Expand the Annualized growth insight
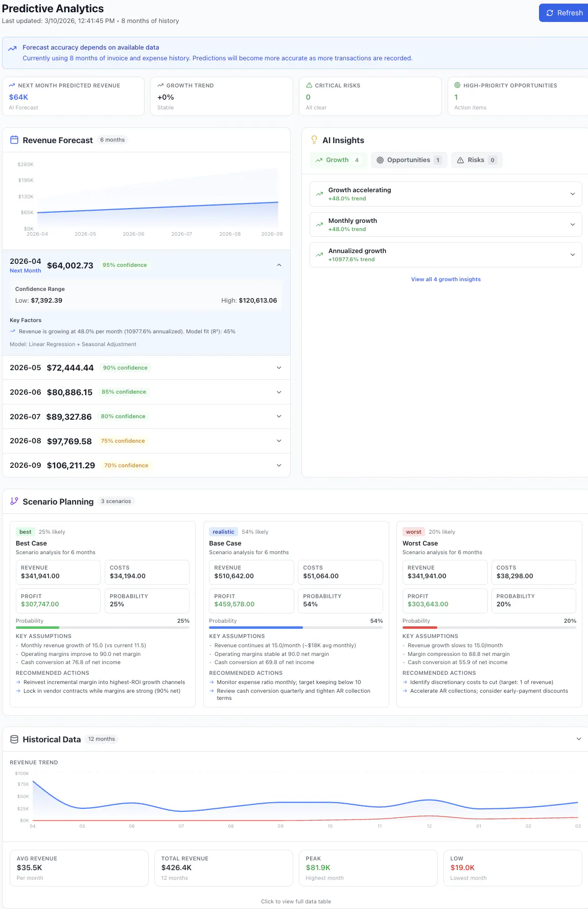 pos(573,255)
